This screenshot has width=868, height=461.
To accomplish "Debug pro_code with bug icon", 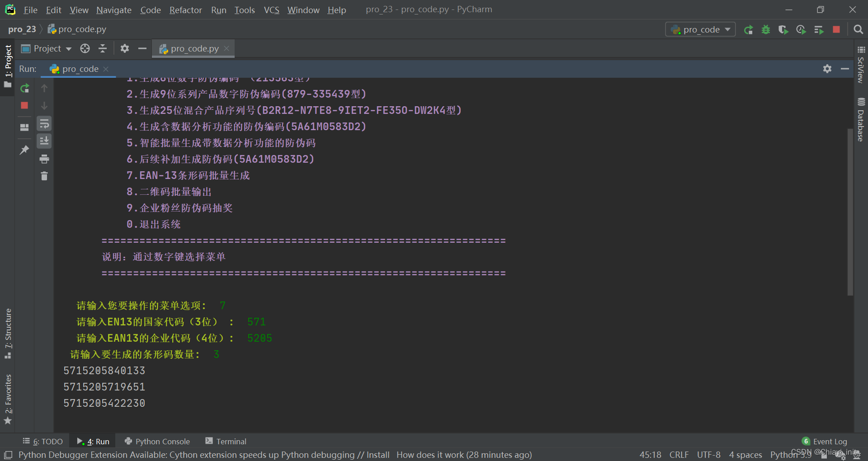I will pyautogui.click(x=766, y=30).
